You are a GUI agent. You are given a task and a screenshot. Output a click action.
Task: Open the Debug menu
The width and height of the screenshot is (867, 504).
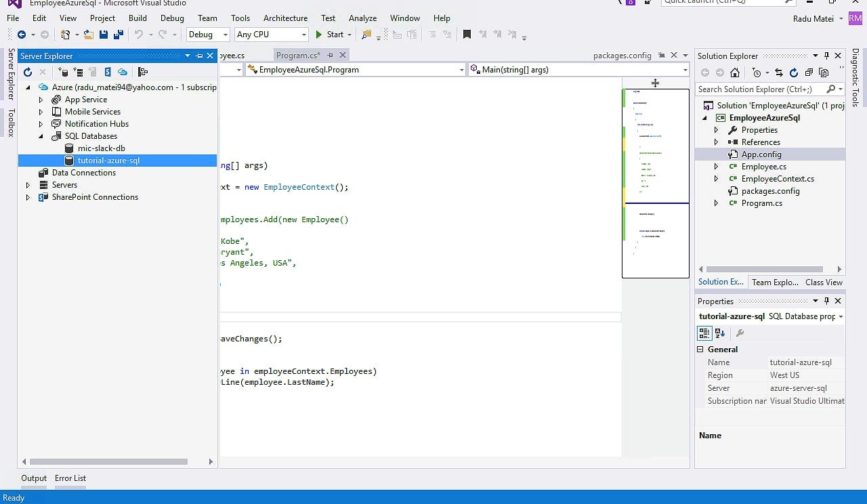point(172,18)
